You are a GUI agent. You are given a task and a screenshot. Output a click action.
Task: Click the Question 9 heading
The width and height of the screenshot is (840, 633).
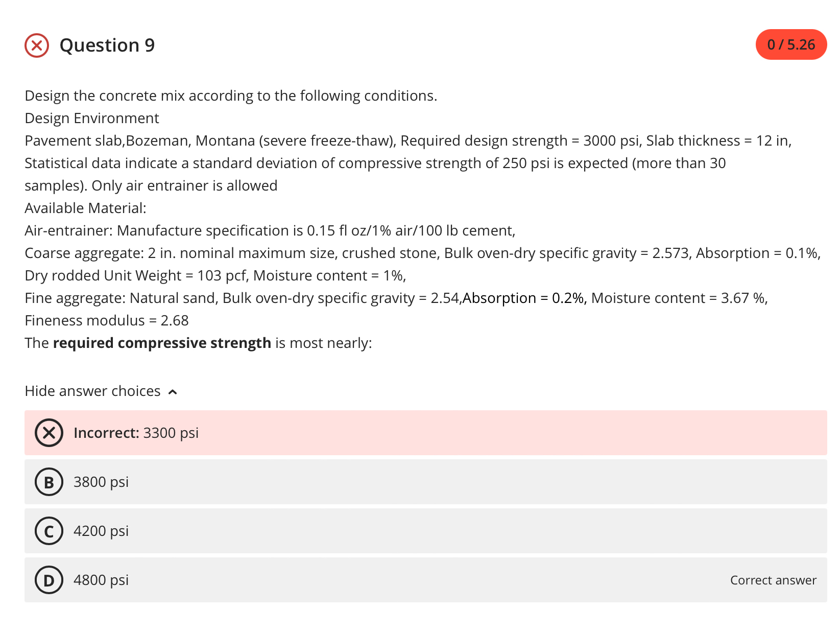[x=107, y=45]
